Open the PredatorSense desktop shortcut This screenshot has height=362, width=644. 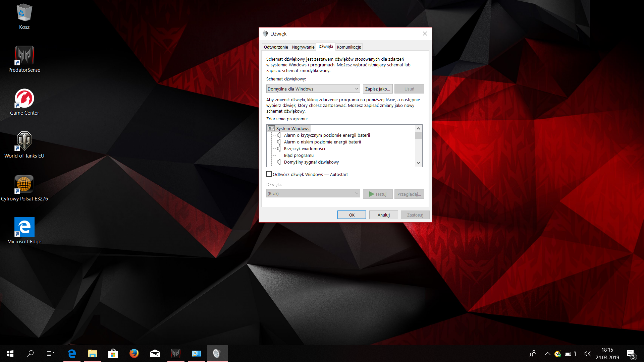point(24,56)
